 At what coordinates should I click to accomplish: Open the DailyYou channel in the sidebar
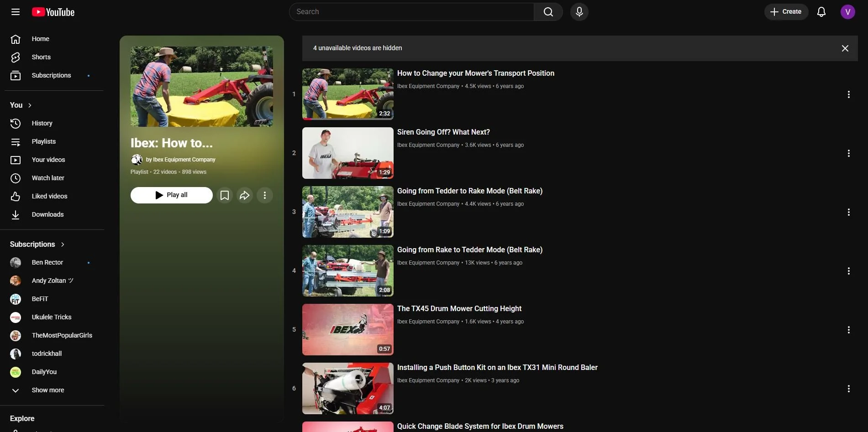coord(52,372)
